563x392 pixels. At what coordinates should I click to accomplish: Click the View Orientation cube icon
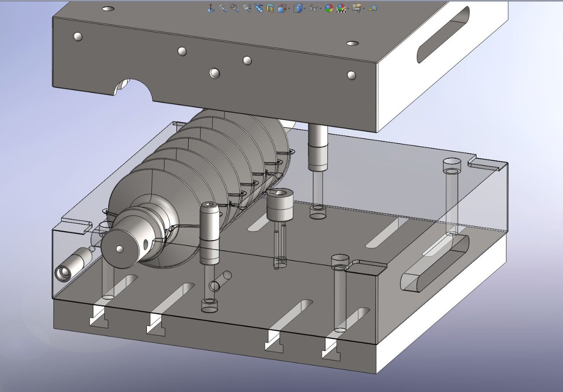(x=281, y=8)
